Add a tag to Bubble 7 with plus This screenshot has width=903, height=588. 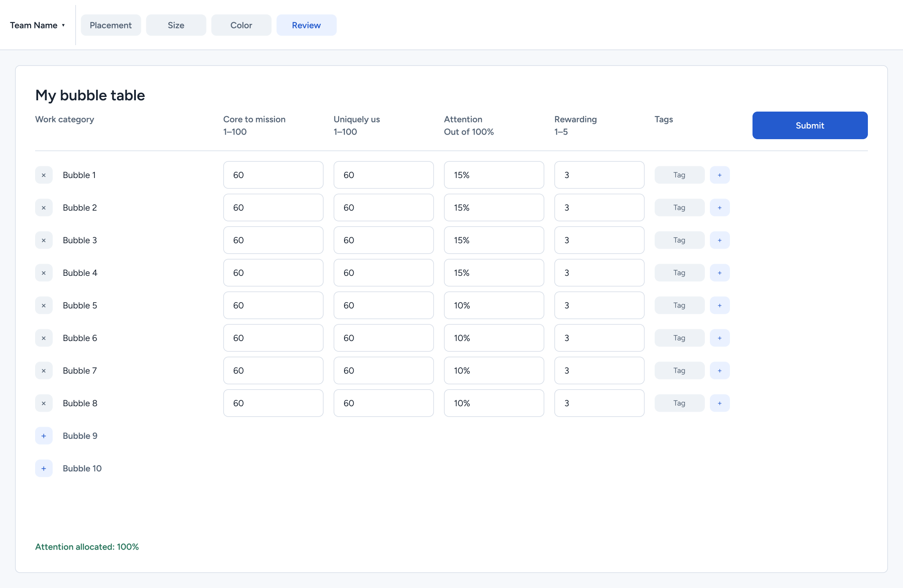click(720, 371)
